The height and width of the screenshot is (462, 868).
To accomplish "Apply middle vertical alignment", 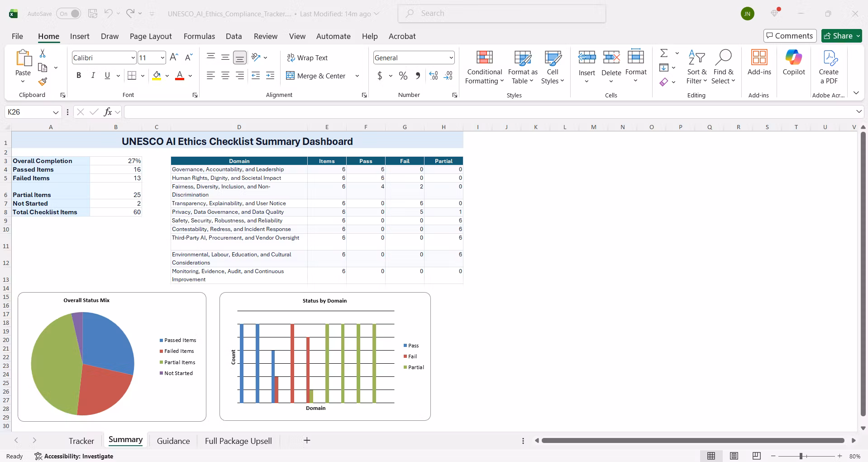I will point(225,57).
